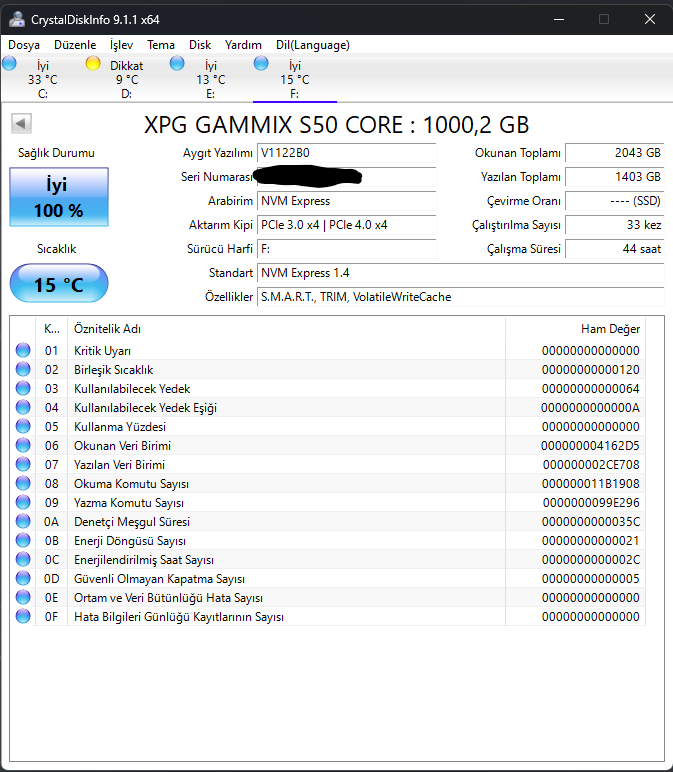Click the total writes value 1403 GB

click(x=614, y=177)
